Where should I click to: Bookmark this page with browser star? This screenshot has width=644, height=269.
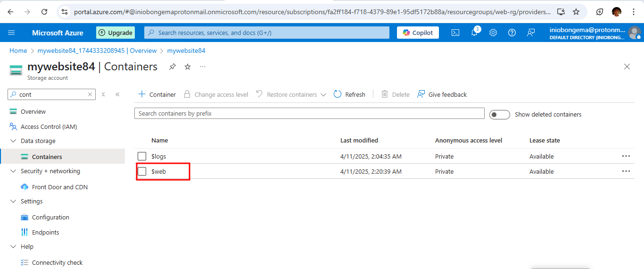tap(576, 12)
